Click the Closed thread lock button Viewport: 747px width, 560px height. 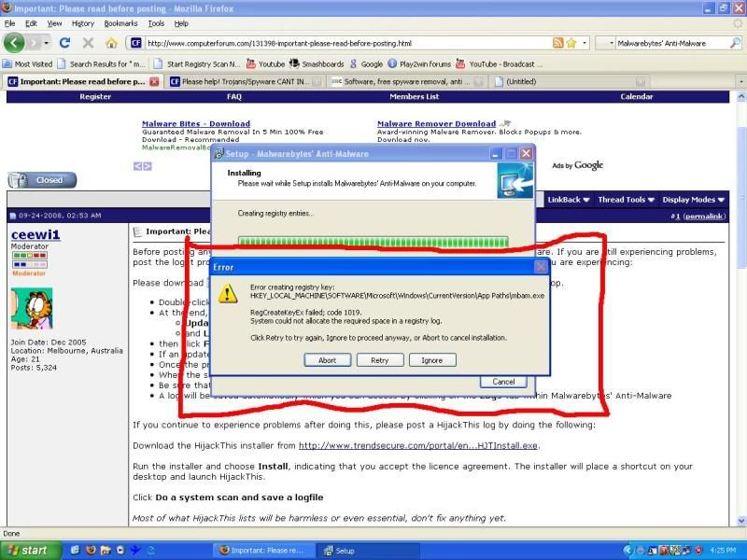(42, 180)
